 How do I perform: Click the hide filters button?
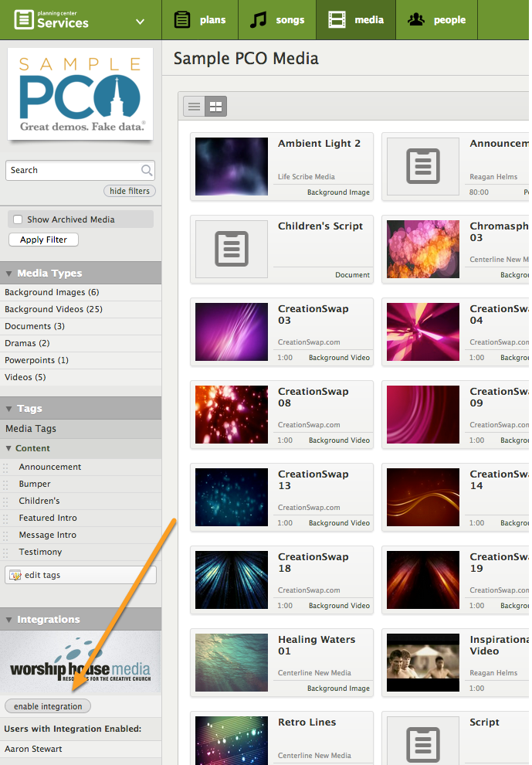click(x=129, y=191)
